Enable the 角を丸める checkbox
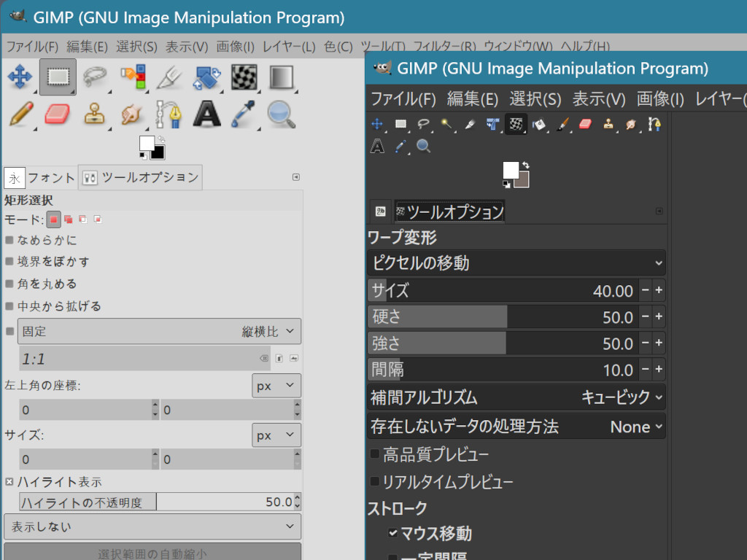The width and height of the screenshot is (747, 560). [x=9, y=284]
